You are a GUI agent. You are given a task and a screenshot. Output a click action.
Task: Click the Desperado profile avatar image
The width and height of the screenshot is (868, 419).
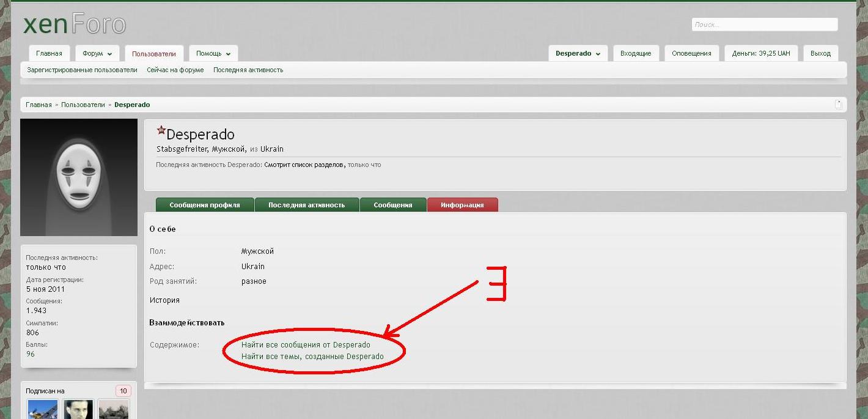coord(79,177)
